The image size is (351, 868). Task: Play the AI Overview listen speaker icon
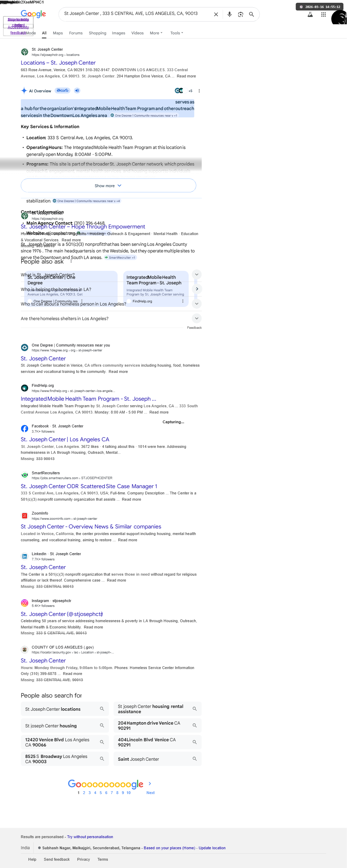[77, 91]
